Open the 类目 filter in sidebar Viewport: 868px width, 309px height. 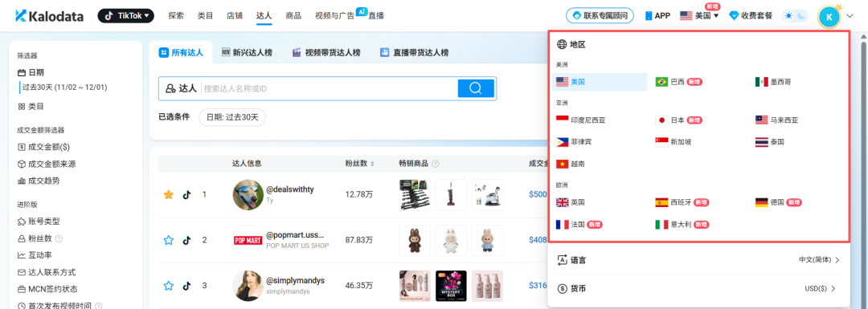click(x=31, y=106)
